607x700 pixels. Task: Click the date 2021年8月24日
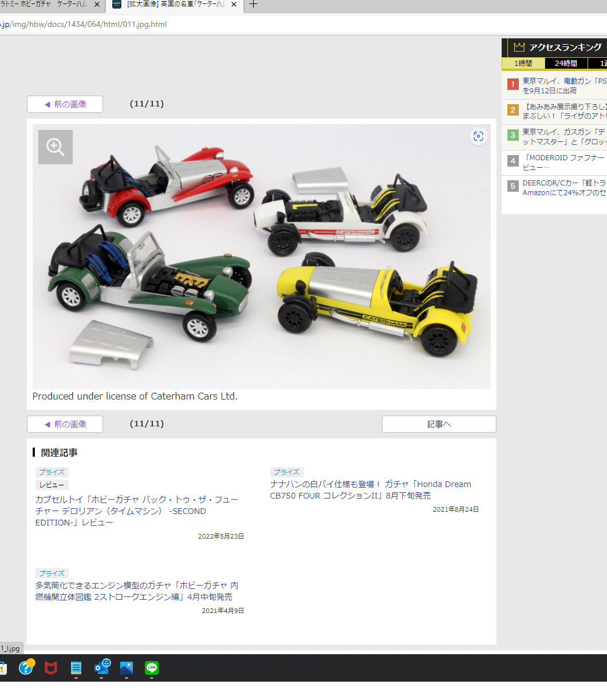tap(456, 509)
